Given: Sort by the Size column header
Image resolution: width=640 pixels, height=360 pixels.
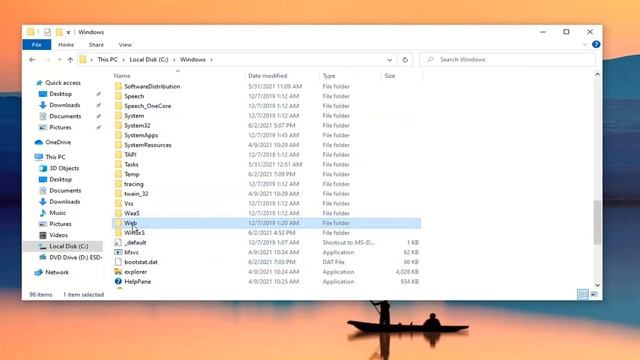Looking at the screenshot, I should point(389,76).
